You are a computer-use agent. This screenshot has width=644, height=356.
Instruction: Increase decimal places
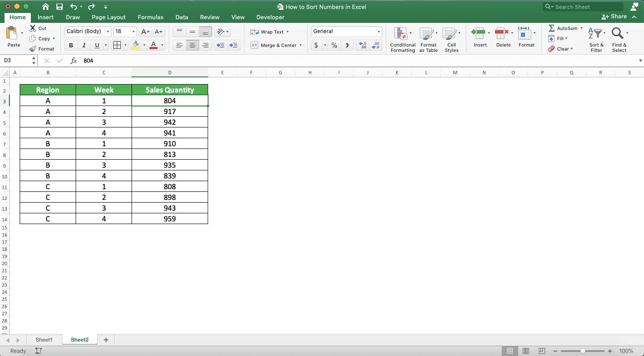(363, 45)
